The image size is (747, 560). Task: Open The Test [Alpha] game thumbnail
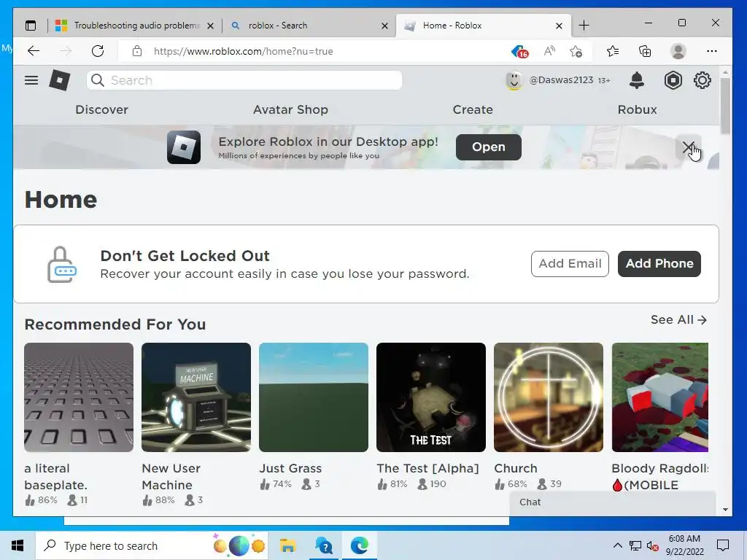click(431, 397)
